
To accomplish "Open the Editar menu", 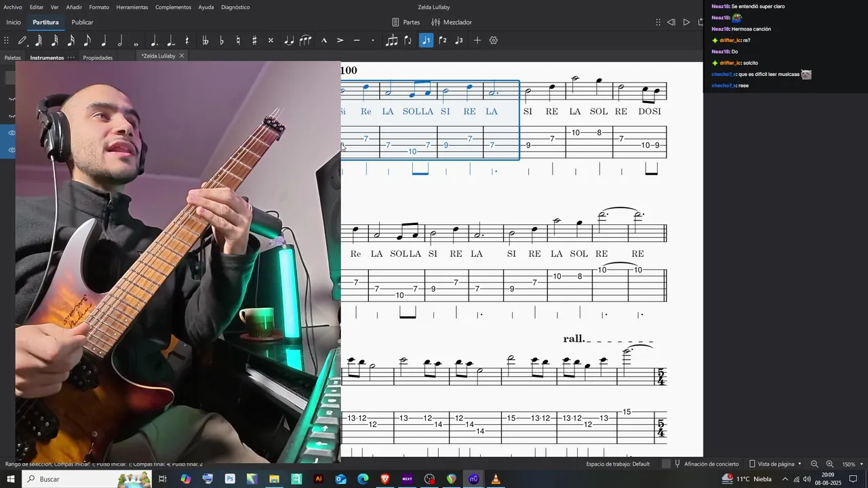I will (x=37, y=7).
